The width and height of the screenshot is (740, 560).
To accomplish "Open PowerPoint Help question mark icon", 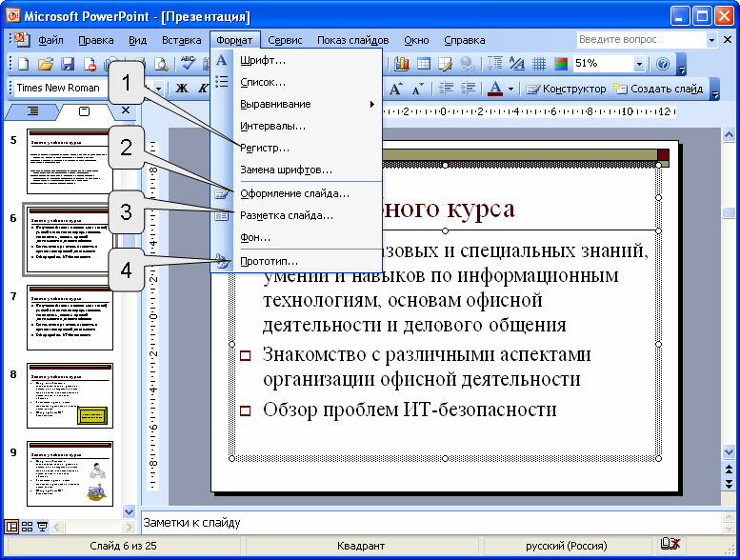I will tap(663, 64).
